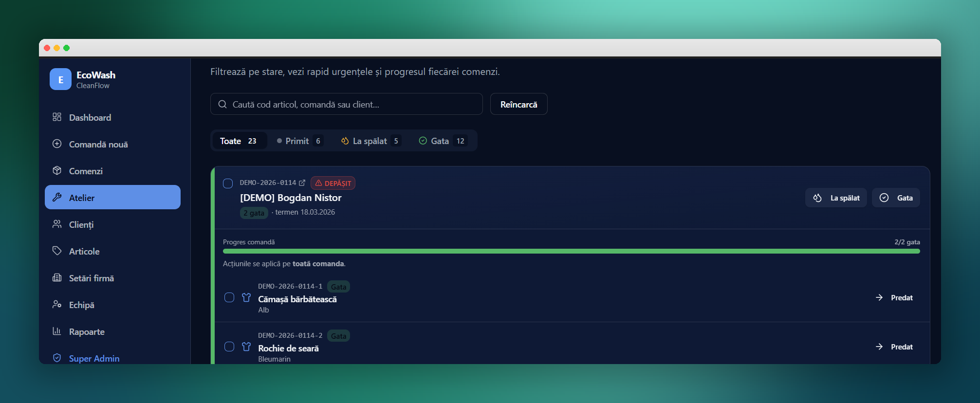The height and width of the screenshot is (403, 980).
Task: Open order DEMO-2026-0114 external link icon
Action: (302, 183)
